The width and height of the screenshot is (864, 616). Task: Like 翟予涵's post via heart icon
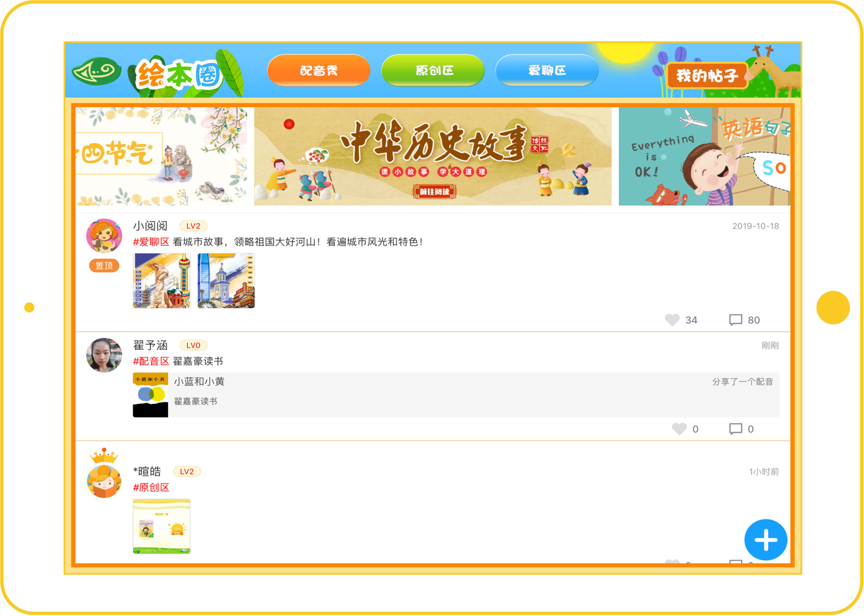[679, 429]
